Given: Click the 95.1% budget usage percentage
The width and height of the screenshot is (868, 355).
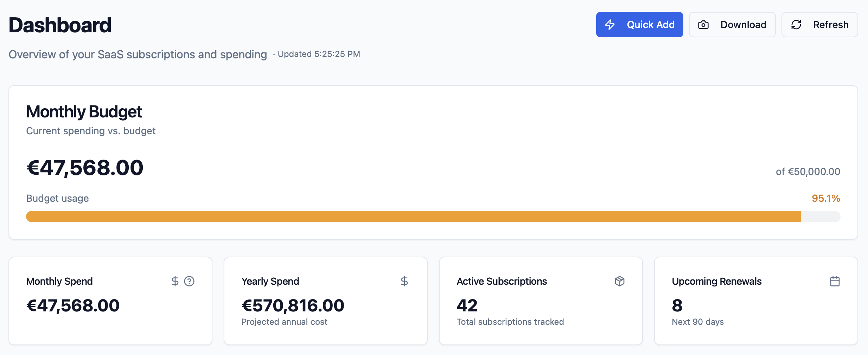Looking at the screenshot, I should pyautogui.click(x=826, y=198).
